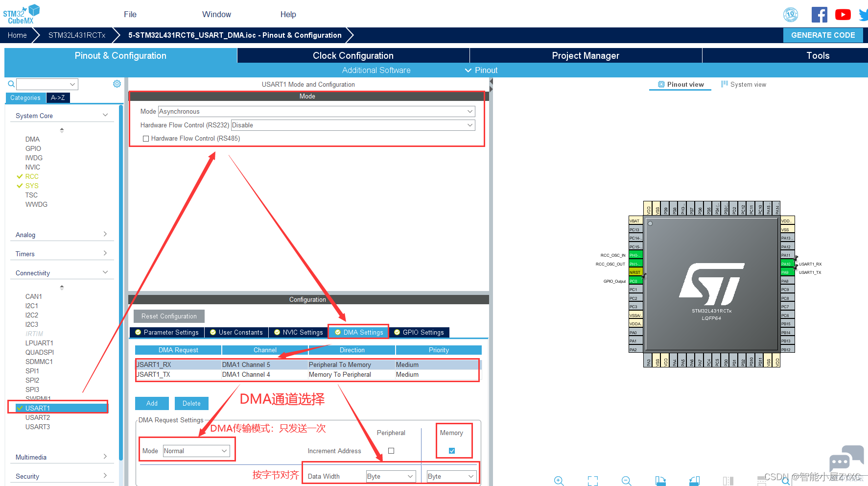Toggle the vertical split view icon
This screenshot has height=486, width=868.
pyautogui.click(x=728, y=481)
